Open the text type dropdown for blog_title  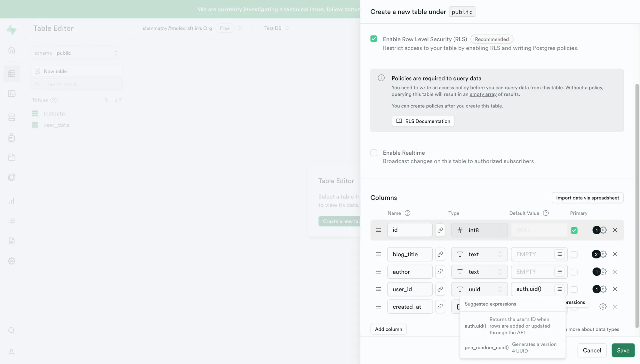point(479,254)
